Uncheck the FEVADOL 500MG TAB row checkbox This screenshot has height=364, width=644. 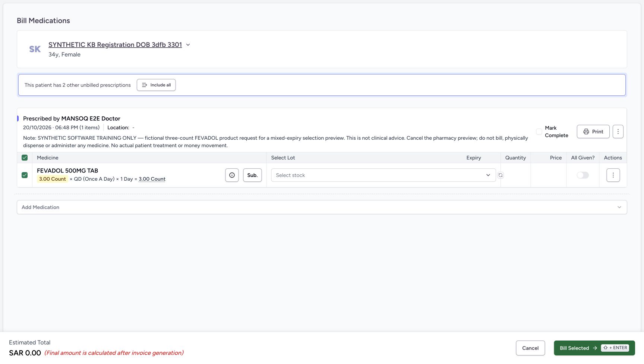pos(25,175)
